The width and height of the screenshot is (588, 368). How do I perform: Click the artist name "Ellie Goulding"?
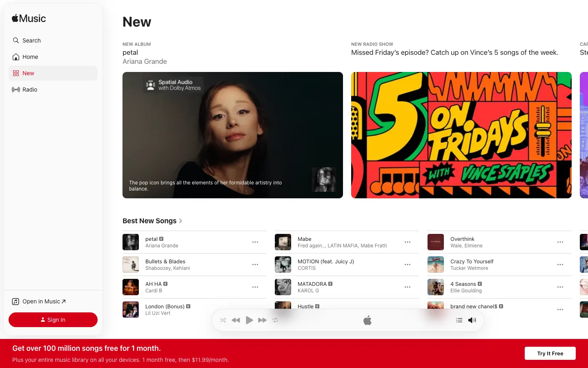pyautogui.click(x=466, y=291)
